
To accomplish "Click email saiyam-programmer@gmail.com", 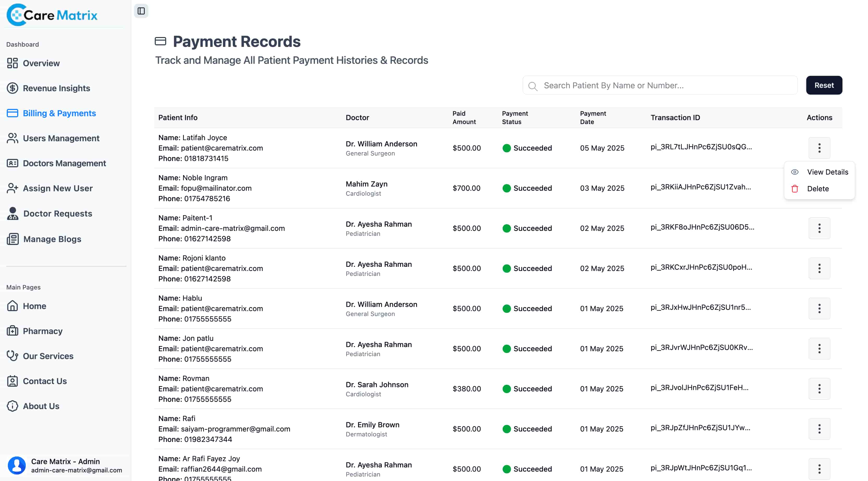I will tap(235, 429).
